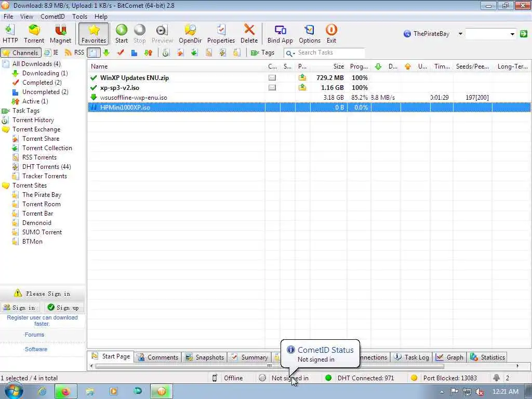Viewport: 532px width, 399px height.
Task: Click the Port Blocked yellow status indicator
Action: 444,378
